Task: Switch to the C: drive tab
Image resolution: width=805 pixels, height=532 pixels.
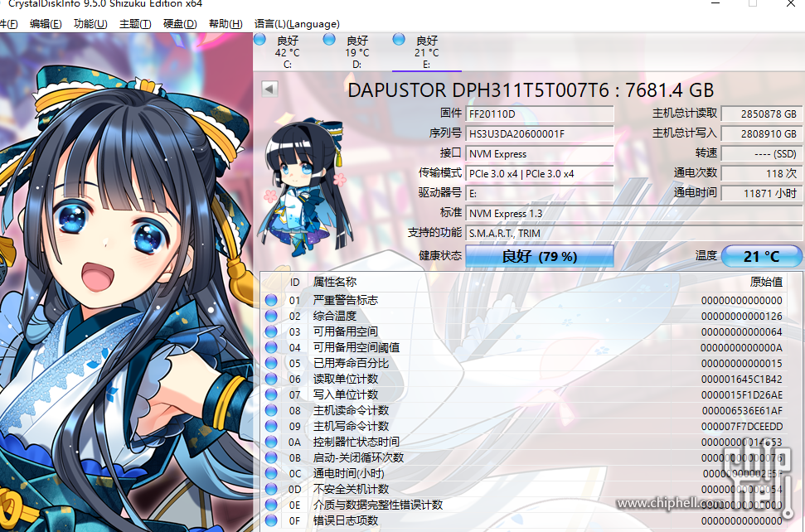Action: tap(288, 52)
